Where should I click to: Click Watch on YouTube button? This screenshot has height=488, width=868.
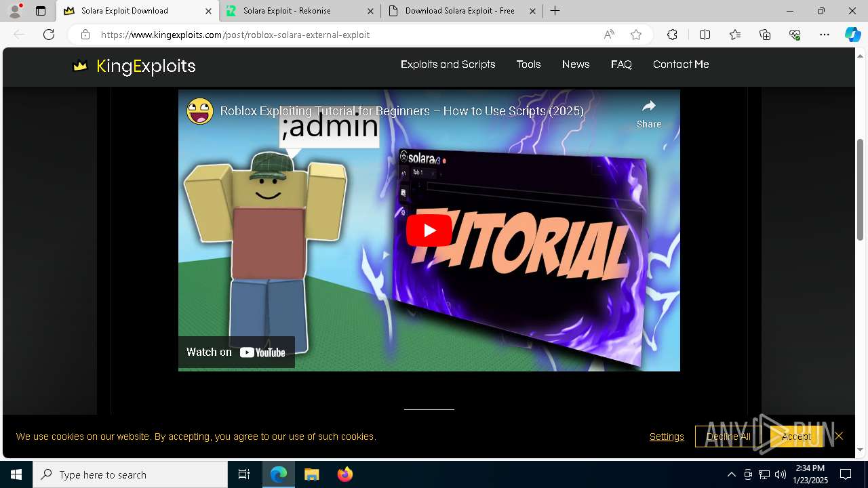(236, 352)
